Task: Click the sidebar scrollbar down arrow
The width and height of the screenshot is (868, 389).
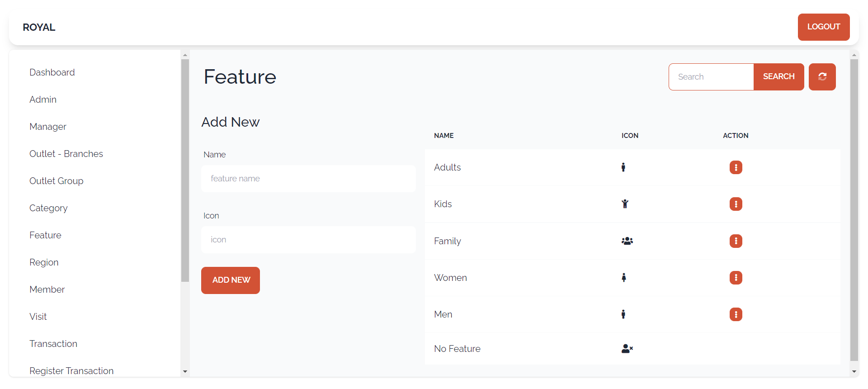Action: click(x=185, y=372)
